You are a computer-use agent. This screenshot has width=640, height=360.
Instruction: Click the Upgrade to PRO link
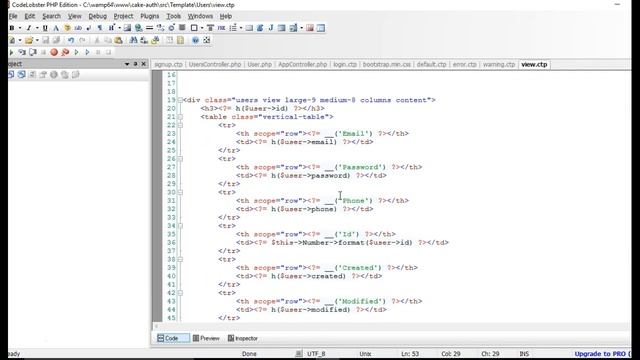[x=602, y=354]
